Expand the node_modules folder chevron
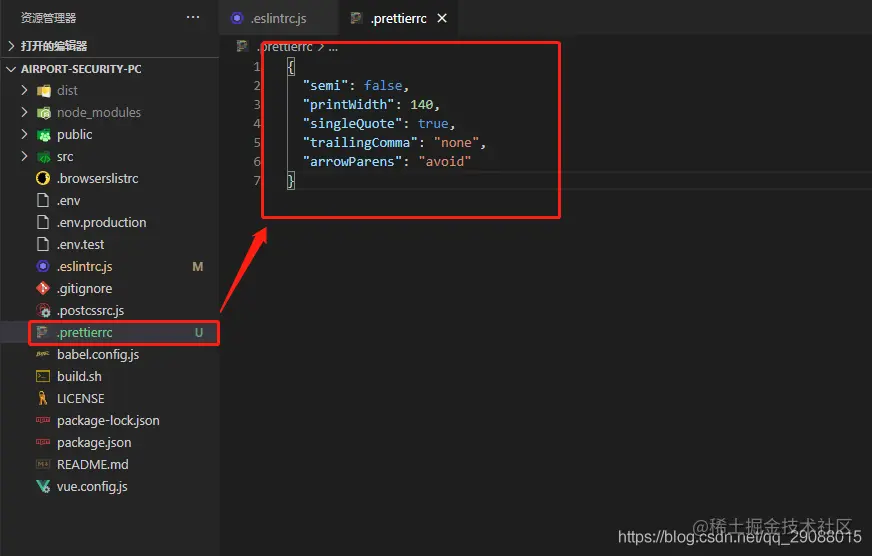The image size is (872, 556). point(24,112)
